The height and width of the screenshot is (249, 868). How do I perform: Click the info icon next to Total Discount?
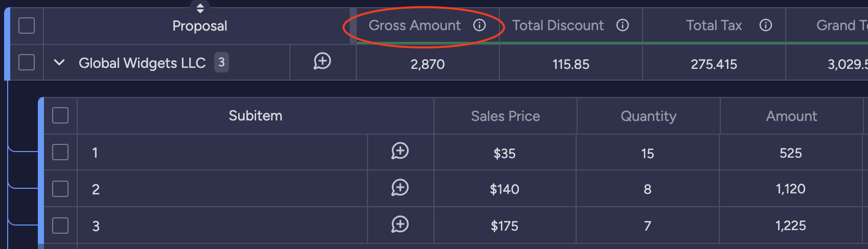point(623,25)
